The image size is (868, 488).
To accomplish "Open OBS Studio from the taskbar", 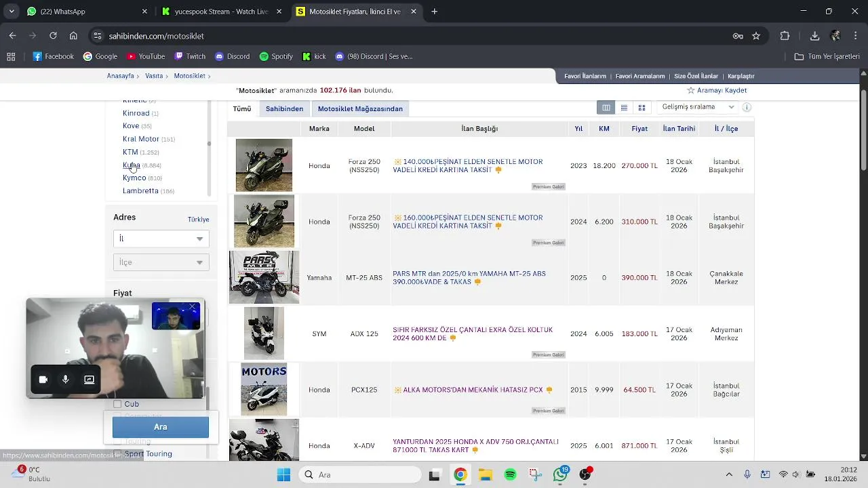I will point(585,474).
